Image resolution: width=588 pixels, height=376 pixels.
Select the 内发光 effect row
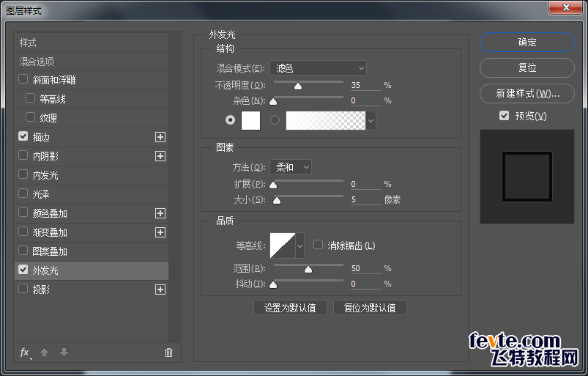[x=92, y=175]
